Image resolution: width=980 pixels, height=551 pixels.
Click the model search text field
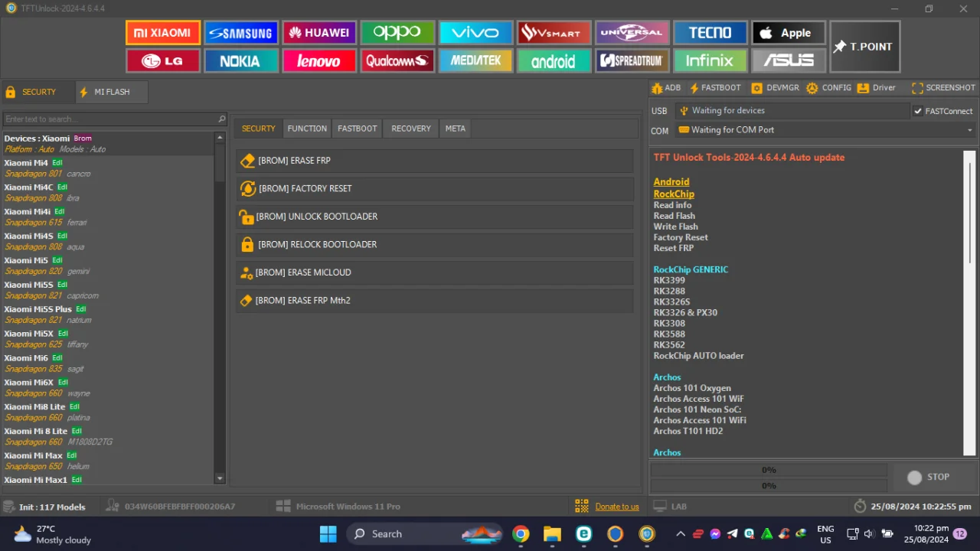click(x=109, y=119)
